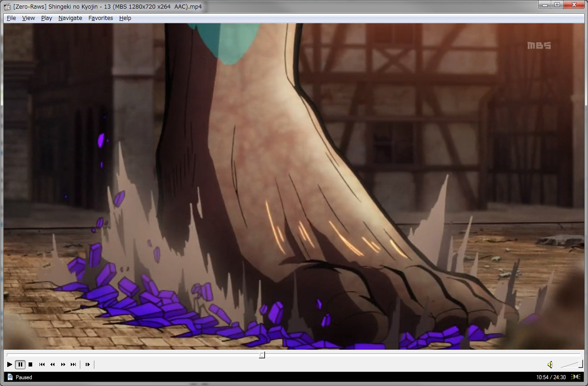Open the Favorites menu
The height and width of the screenshot is (386, 588).
101,18
